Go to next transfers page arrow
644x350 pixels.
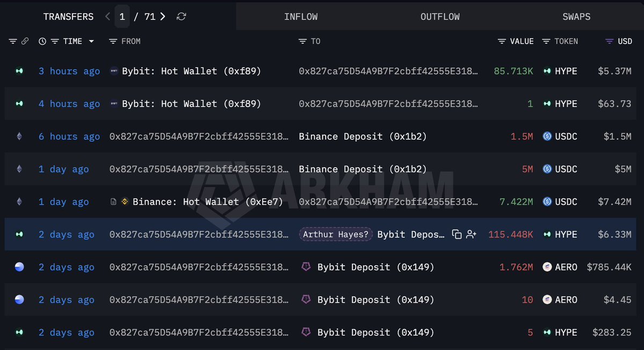click(163, 17)
